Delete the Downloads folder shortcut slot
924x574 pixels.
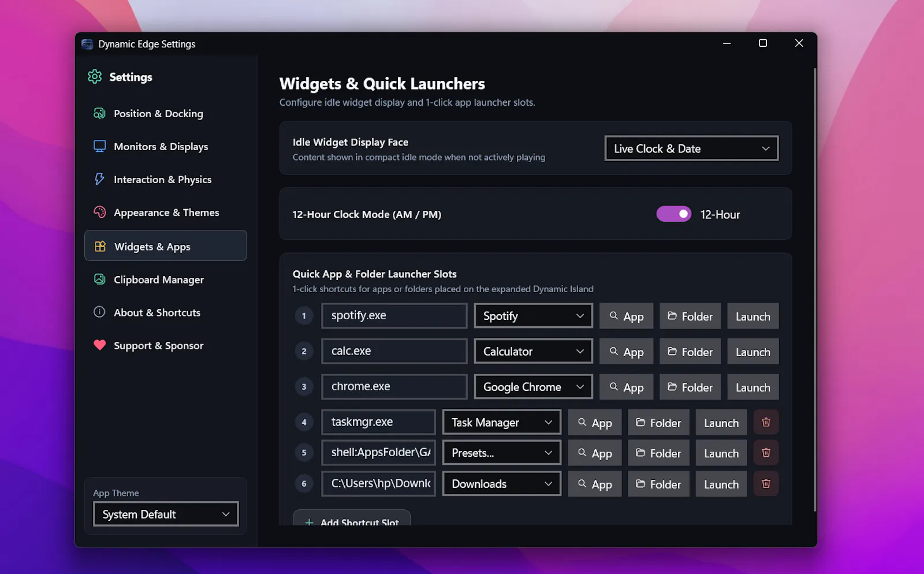(766, 483)
